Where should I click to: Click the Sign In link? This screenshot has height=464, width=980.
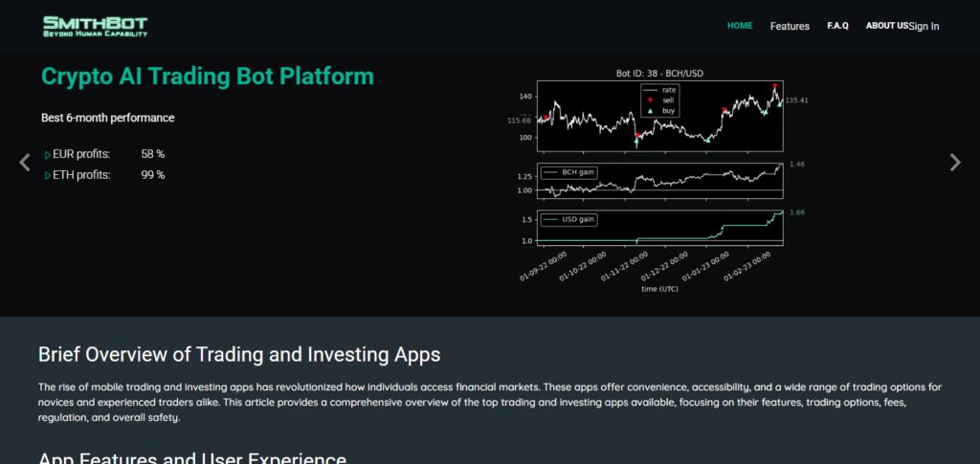924,26
